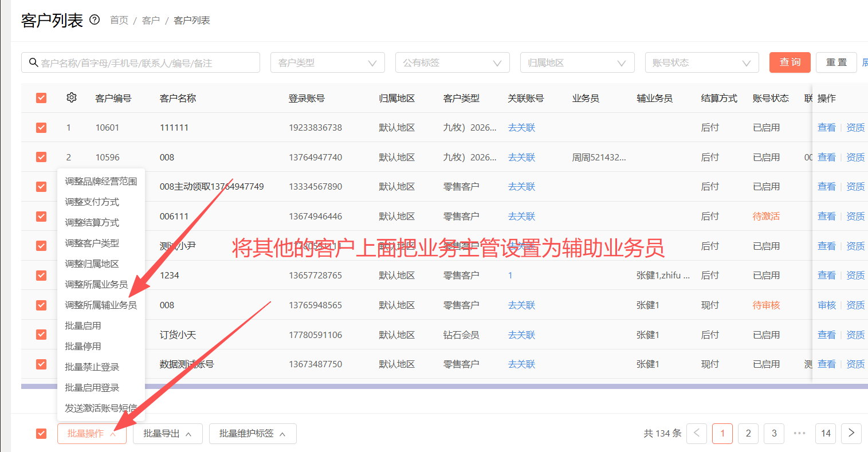Open the 归属地区 filter dropdown

[x=577, y=62]
